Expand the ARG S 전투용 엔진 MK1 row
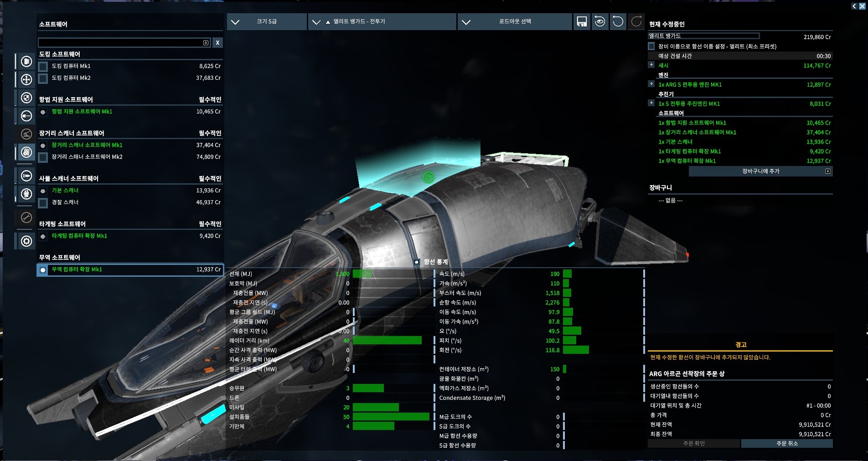This screenshot has width=868, height=461. click(651, 84)
